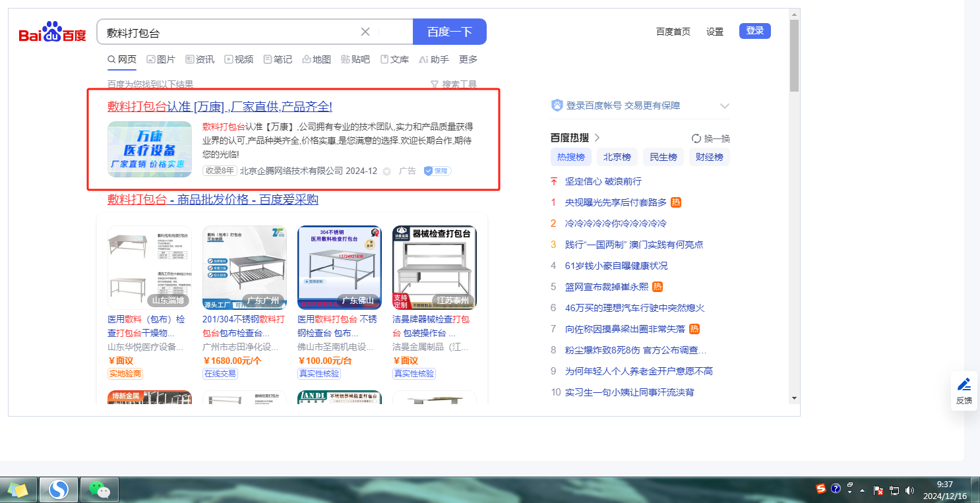The width and height of the screenshot is (980, 503).
Task: Click the scrollbar's down arrow
Action: point(794,398)
